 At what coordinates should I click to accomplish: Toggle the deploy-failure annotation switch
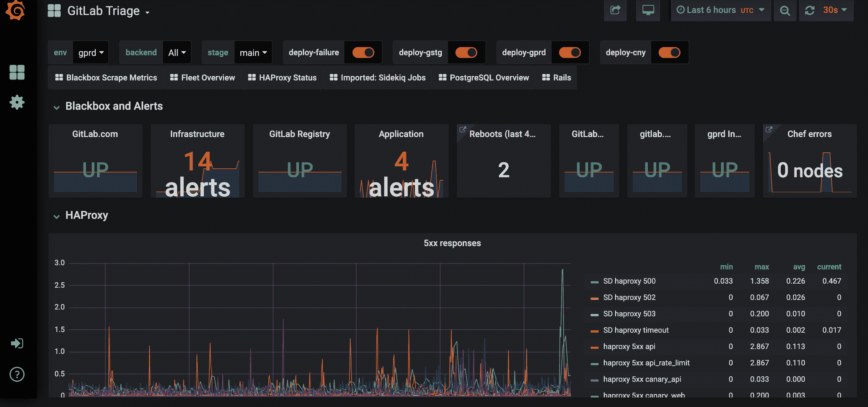click(363, 52)
